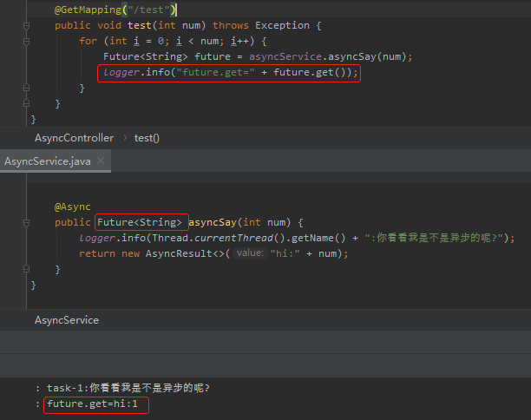Collapse the test method using its fold marker
This screenshot has height=420, width=531.
[26, 26]
